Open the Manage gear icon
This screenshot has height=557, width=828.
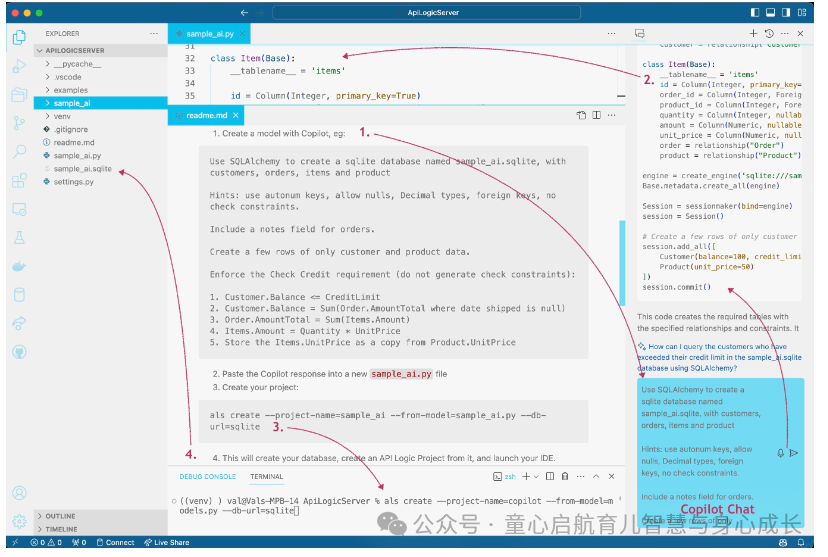pyautogui.click(x=20, y=521)
